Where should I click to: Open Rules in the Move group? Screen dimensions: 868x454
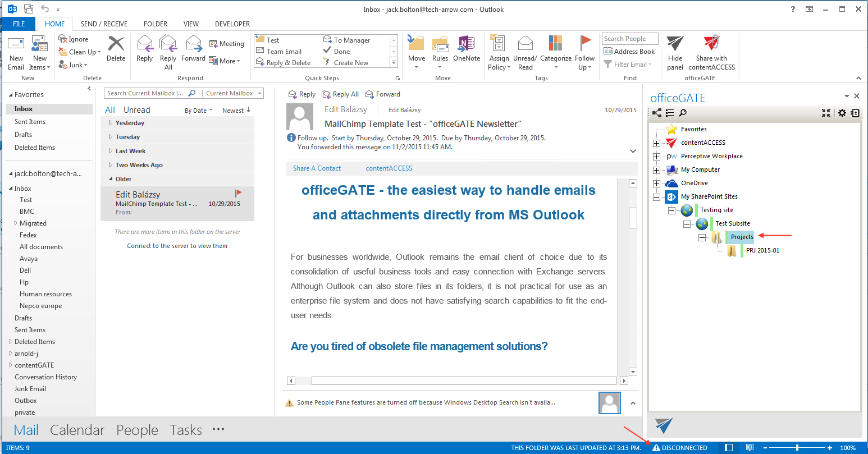(440, 53)
